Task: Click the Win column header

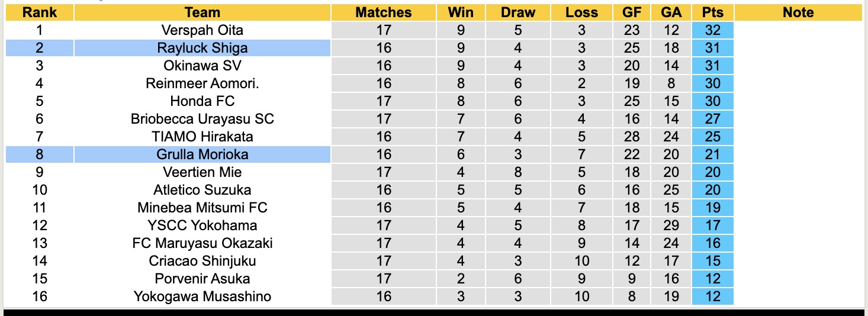Action: point(461,12)
